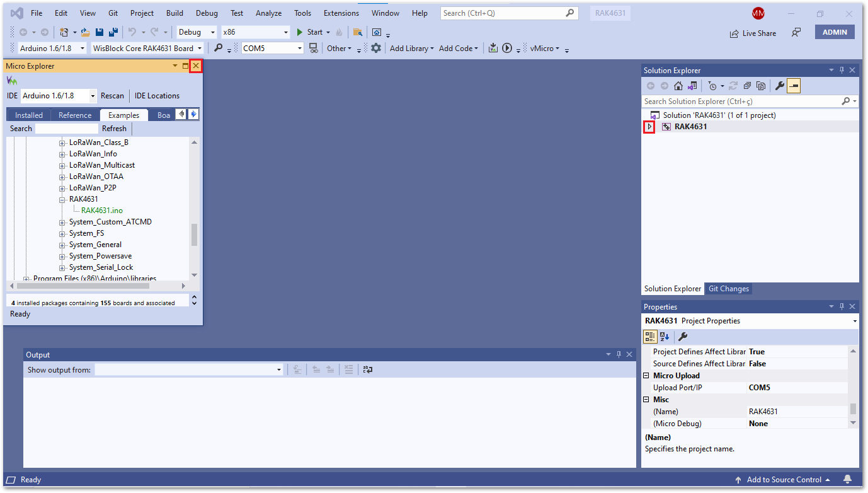Open the vMicro dropdown menu
This screenshot has height=493, width=868.
(545, 49)
